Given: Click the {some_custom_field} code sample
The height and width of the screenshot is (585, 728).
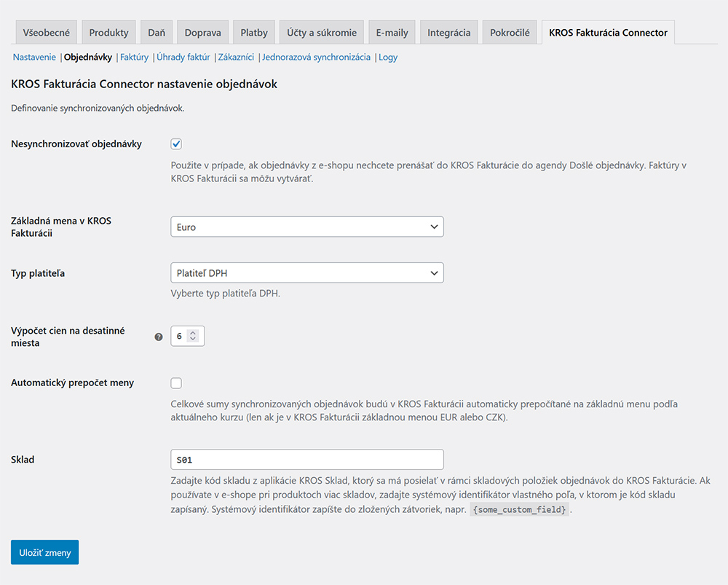Looking at the screenshot, I should pos(519,510).
